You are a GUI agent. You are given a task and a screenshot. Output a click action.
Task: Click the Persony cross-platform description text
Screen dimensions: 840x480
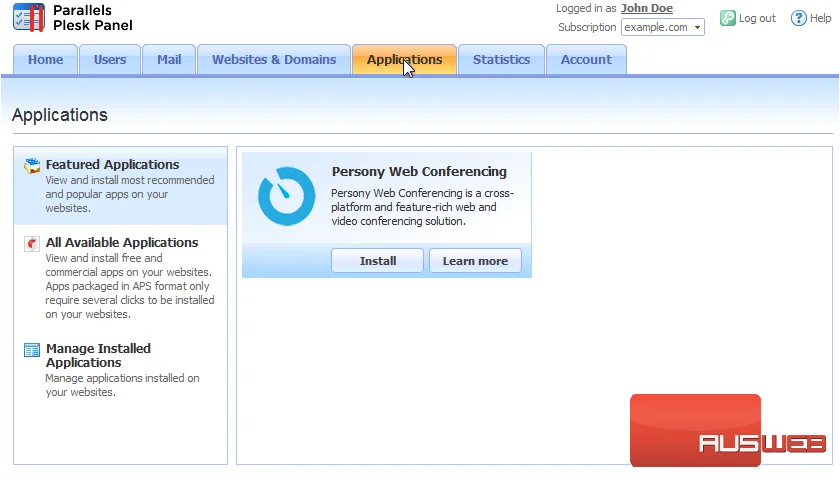click(422, 207)
